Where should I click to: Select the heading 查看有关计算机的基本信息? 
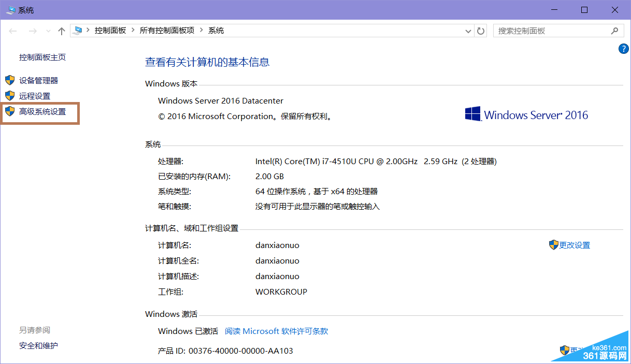point(207,62)
